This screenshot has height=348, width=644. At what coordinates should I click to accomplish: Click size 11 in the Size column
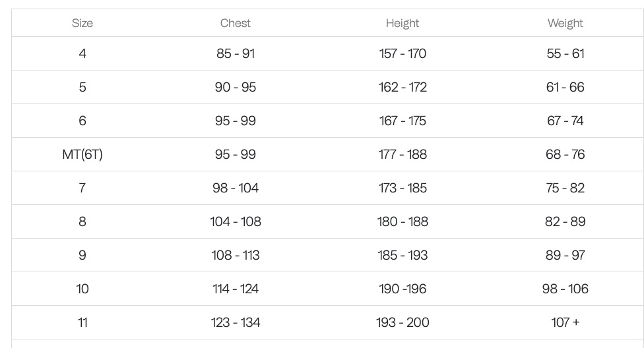(82, 322)
